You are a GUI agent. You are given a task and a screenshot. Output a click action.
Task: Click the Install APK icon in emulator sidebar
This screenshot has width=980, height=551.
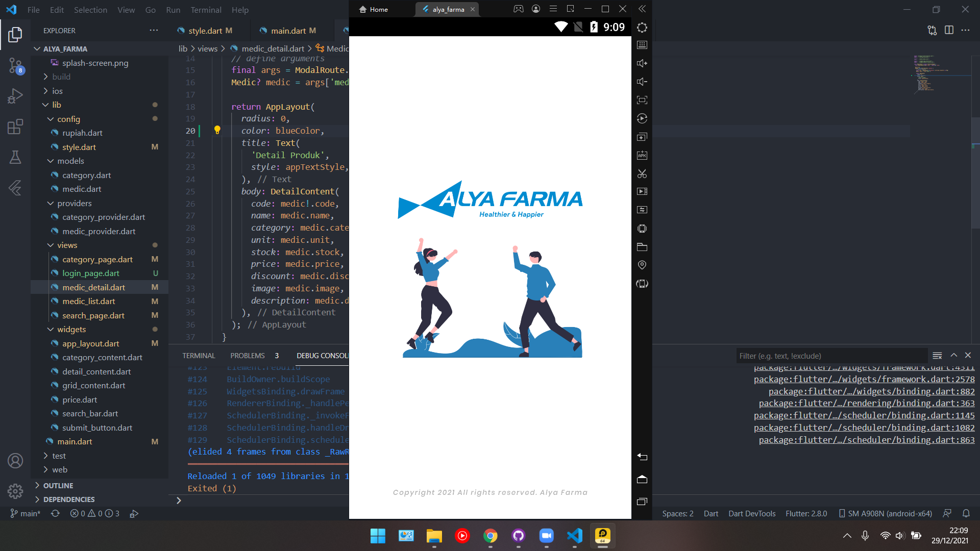tap(642, 155)
